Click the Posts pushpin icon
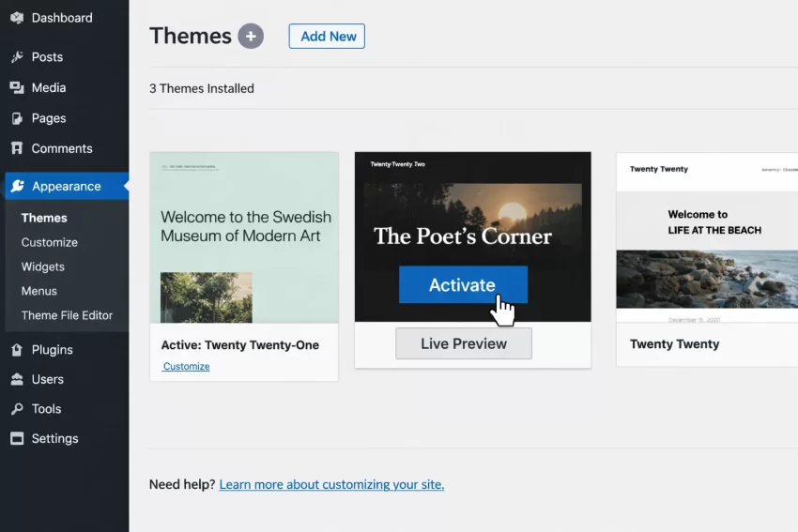 pos(17,57)
